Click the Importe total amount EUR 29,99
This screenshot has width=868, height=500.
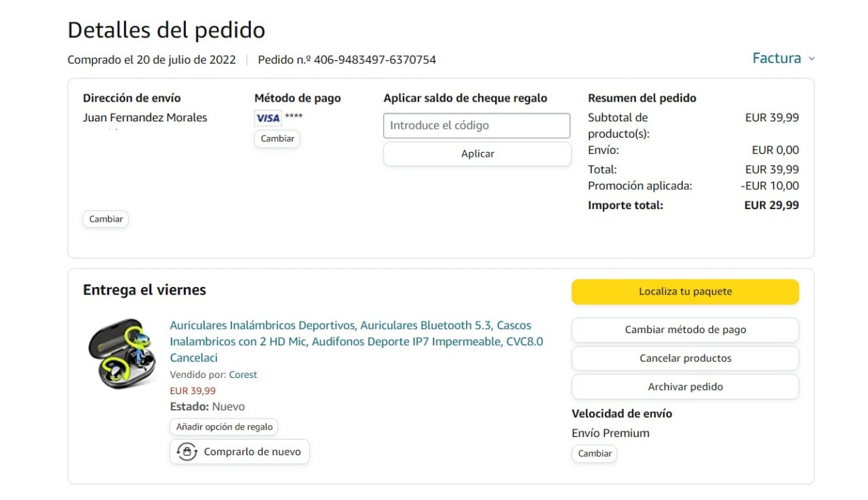click(771, 205)
